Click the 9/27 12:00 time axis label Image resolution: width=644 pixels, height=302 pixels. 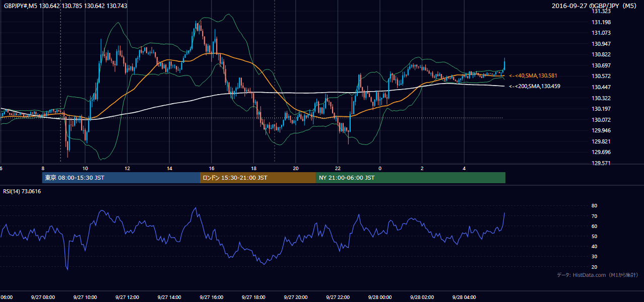127,297
